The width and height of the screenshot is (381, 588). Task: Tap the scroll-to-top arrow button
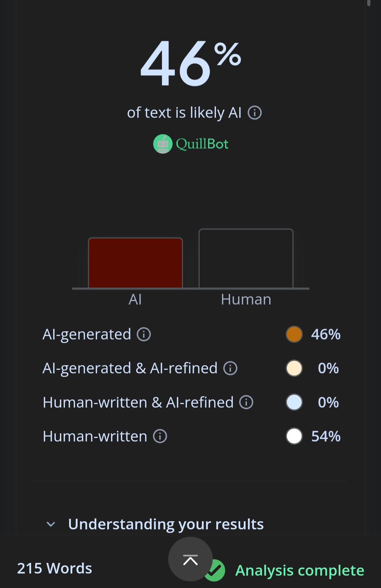tap(190, 559)
